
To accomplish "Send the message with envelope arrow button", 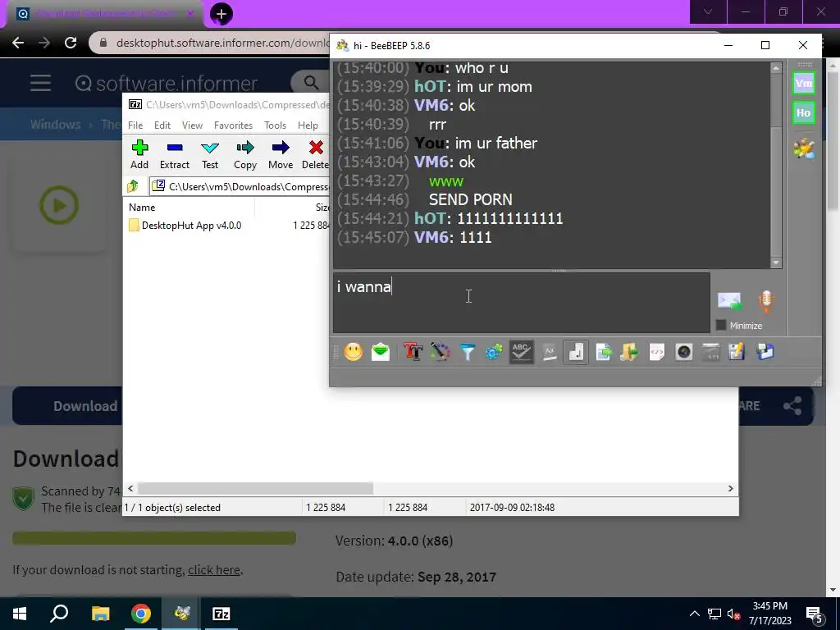I will coord(729,300).
